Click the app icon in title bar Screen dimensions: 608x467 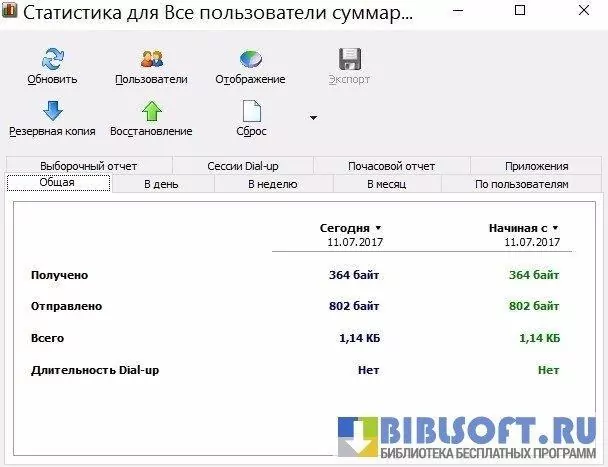tap(11, 15)
